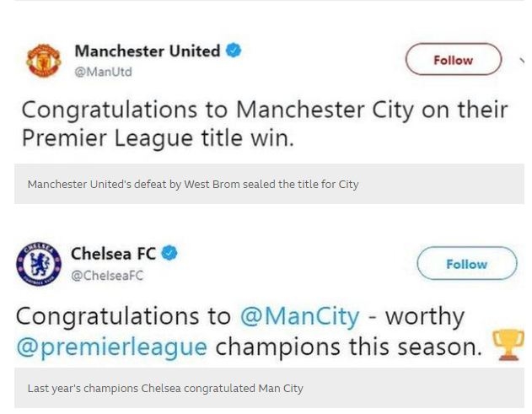Click the trophy emoji in Chelsea's tweet
The width and height of the screenshot is (532, 414).
507,344
